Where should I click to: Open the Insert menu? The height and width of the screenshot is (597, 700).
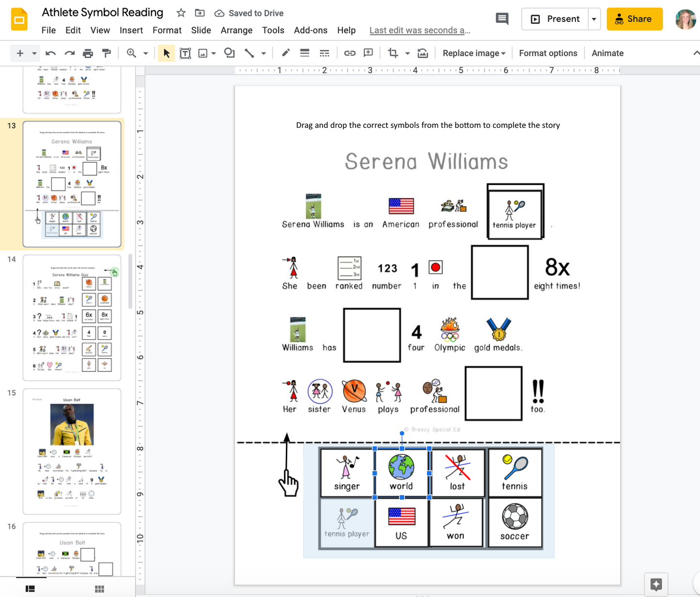click(131, 30)
